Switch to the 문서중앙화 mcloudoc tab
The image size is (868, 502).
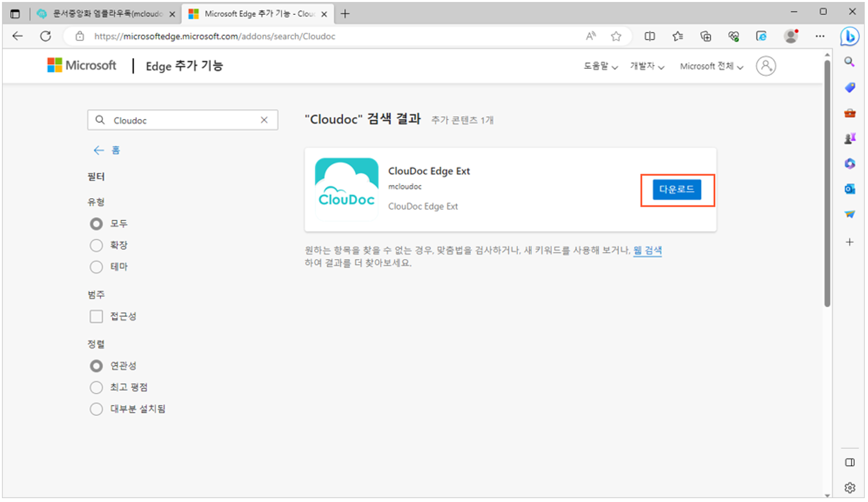[x=106, y=14]
